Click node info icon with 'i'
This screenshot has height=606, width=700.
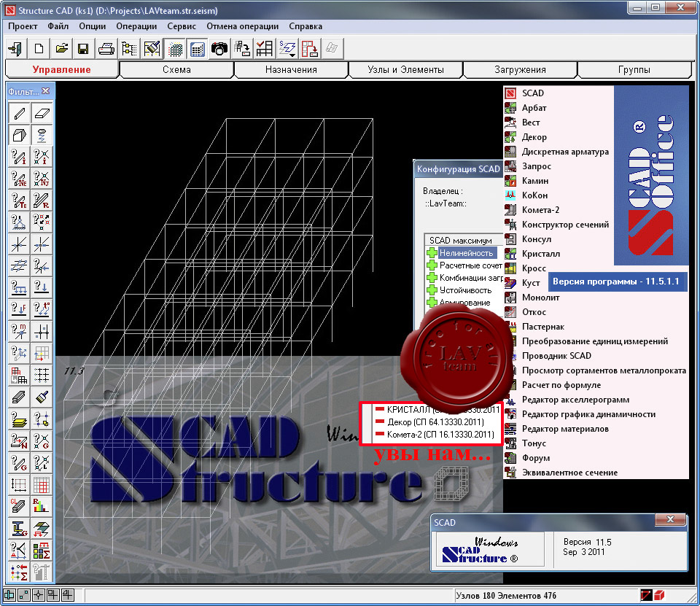pos(42,157)
